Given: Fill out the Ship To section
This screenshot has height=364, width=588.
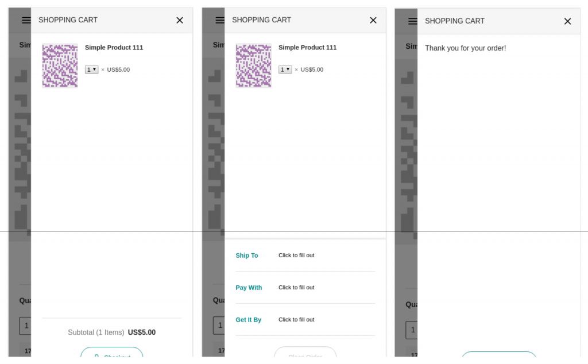Looking at the screenshot, I should [296, 255].
